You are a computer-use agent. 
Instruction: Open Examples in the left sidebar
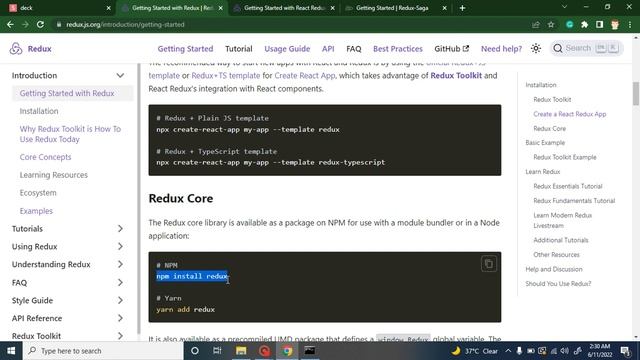(36, 211)
